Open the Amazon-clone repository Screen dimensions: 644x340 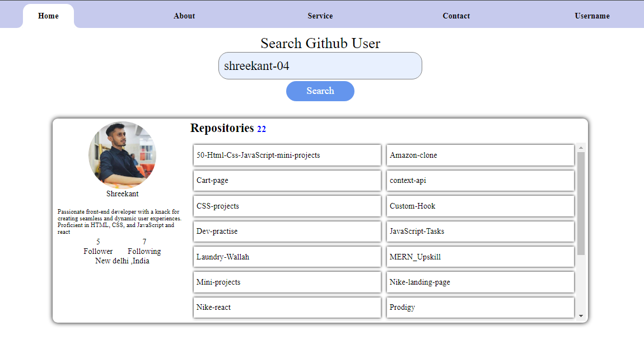coord(480,155)
